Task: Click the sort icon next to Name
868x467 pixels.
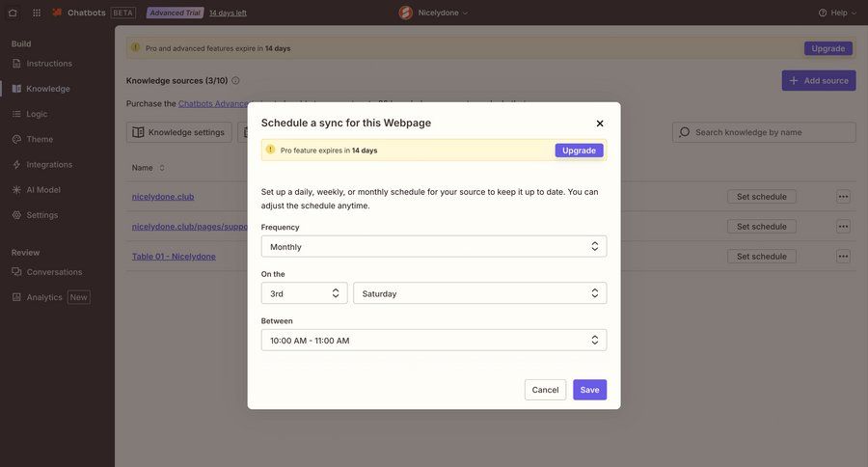Action: point(162,168)
